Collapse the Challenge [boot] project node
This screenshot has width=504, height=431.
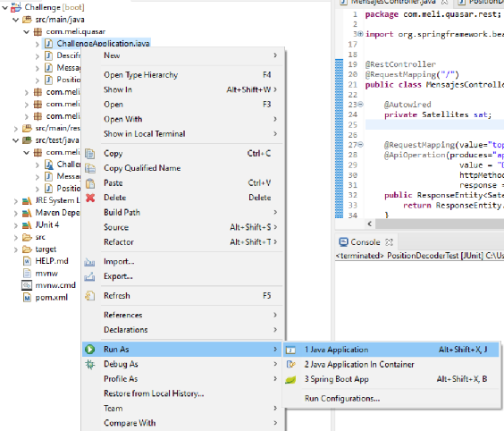click(4, 7)
